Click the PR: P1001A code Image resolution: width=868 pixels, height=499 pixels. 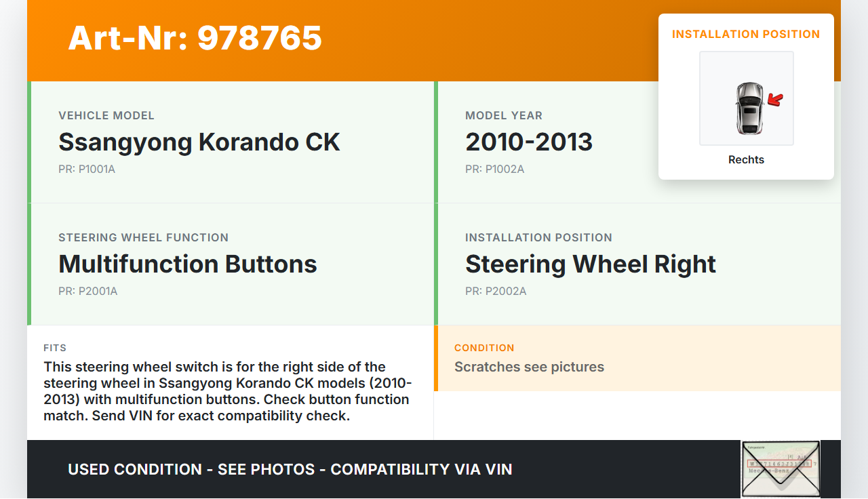coord(87,169)
